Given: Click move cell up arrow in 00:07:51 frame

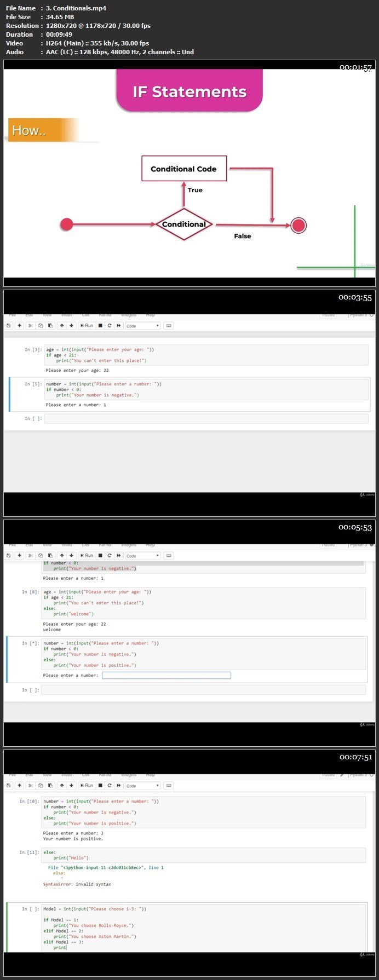Looking at the screenshot, I should coord(62,786).
